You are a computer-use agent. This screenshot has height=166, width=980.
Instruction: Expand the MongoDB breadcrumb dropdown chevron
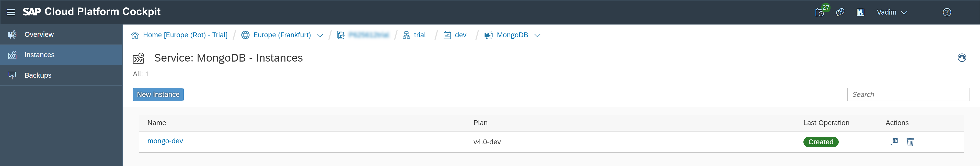tap(537, 35)
